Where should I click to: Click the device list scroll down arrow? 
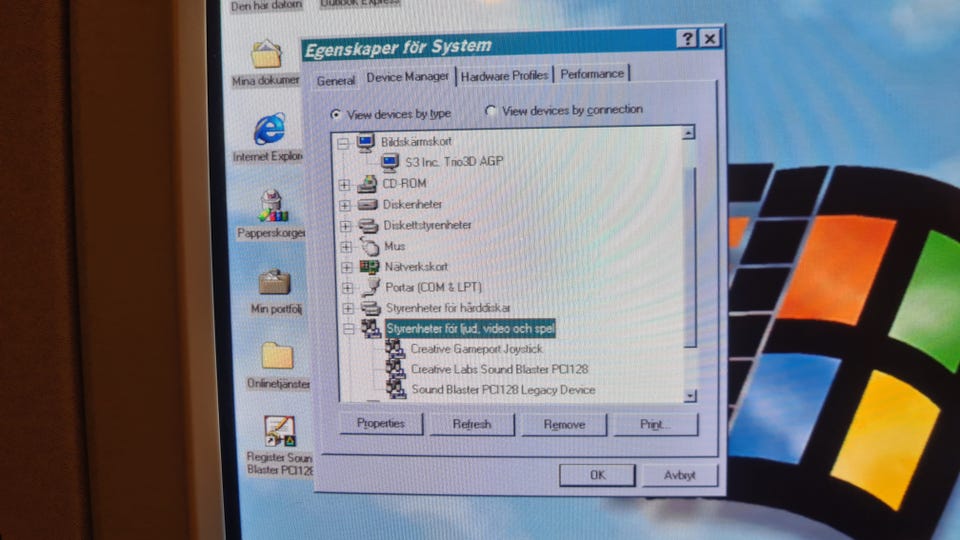pos(690,396)
